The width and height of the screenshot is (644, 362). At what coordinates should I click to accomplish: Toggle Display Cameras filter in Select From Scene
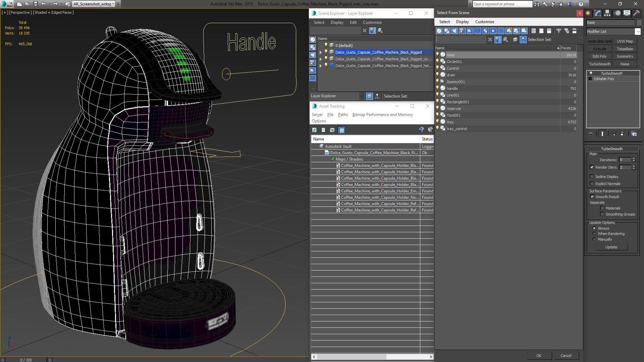[462, 31]
